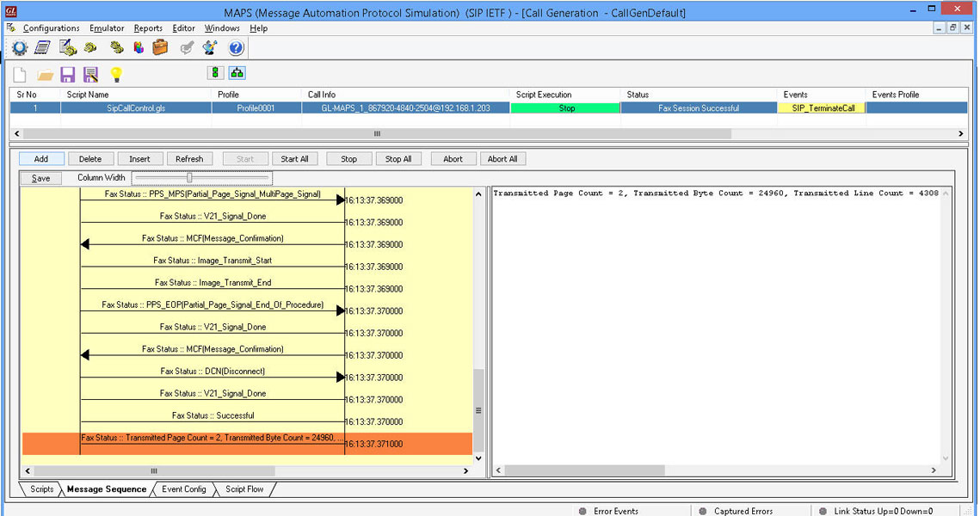Image resolution: width=980 pixels, height=516 pixels.
Task: Click left arrow of call list scrollbar
Action: tap(17, 133)
